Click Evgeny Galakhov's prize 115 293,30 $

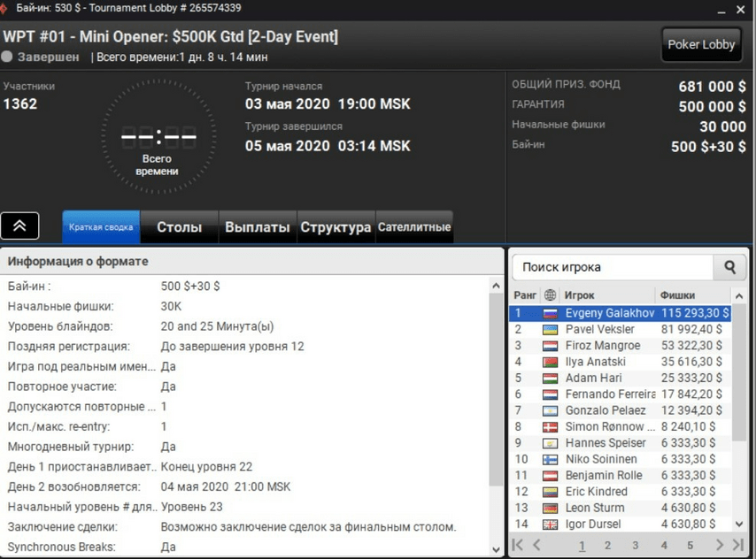[695, 313]
